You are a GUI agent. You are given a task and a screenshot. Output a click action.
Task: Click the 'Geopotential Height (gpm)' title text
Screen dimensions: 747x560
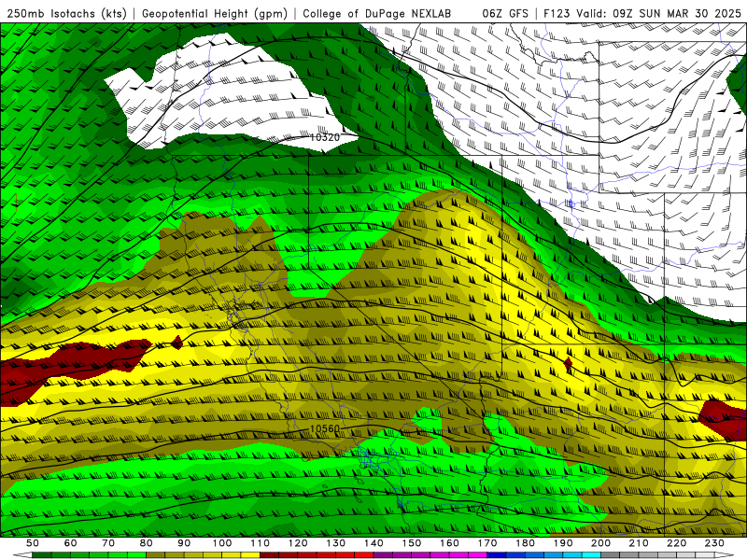[215, 14]
